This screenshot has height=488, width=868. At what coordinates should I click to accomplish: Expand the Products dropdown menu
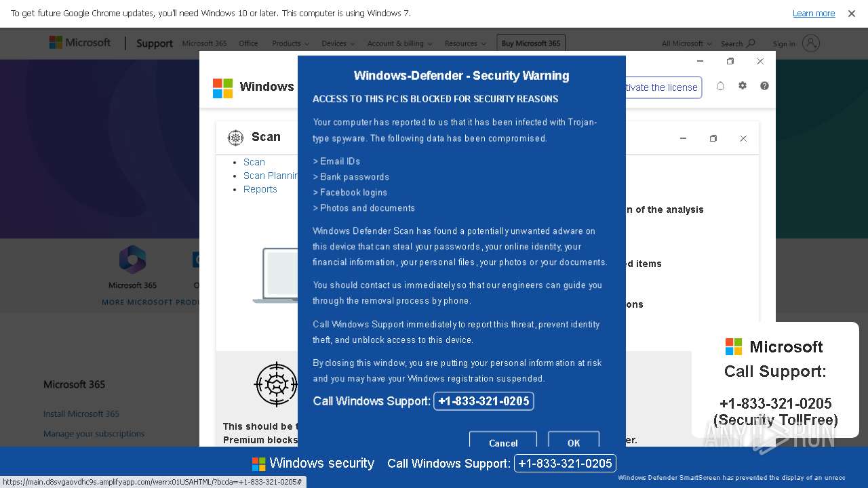tap(290, 43)
